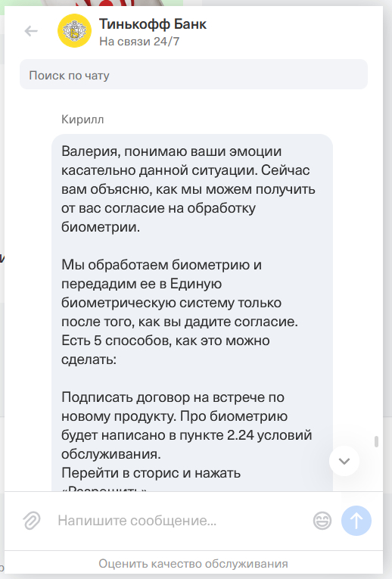This screenshot has height=579, width=392.
Task: Open Оценить качество обслуживания link
Action: click(x=194, y=564)
